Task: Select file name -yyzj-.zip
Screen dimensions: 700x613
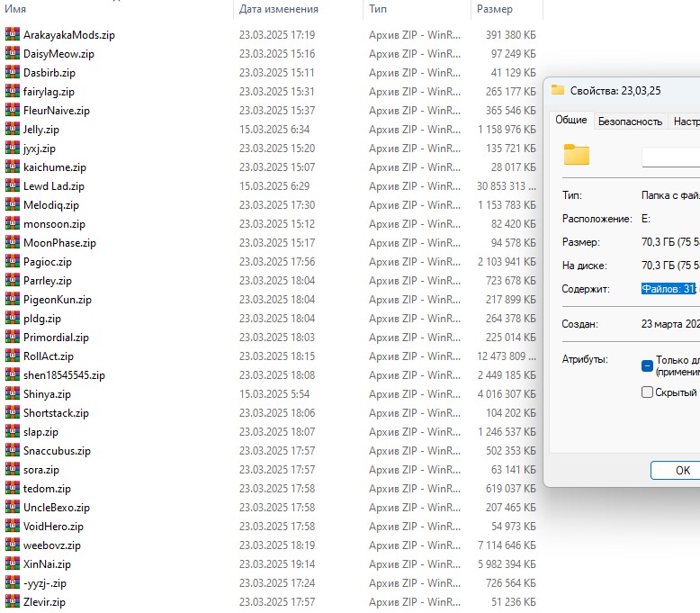Action: pyautogui.click(x=45, y=583)
